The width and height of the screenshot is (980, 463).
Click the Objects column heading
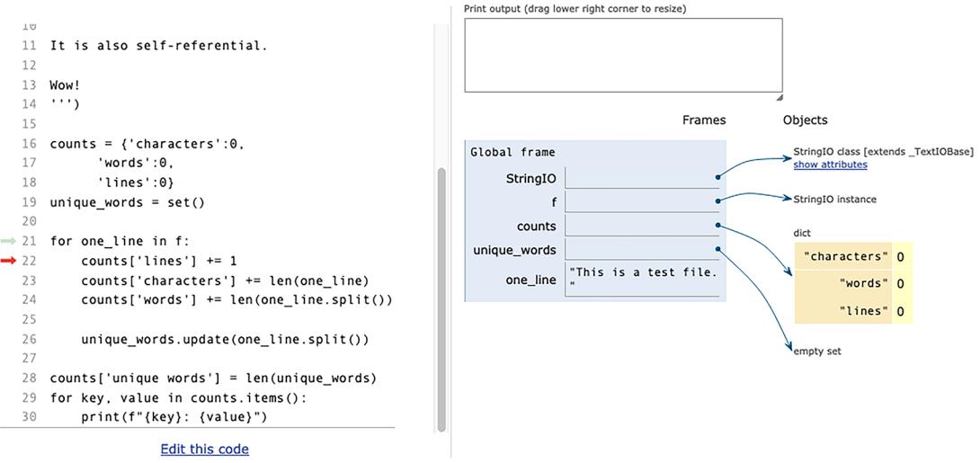point(805,120)
